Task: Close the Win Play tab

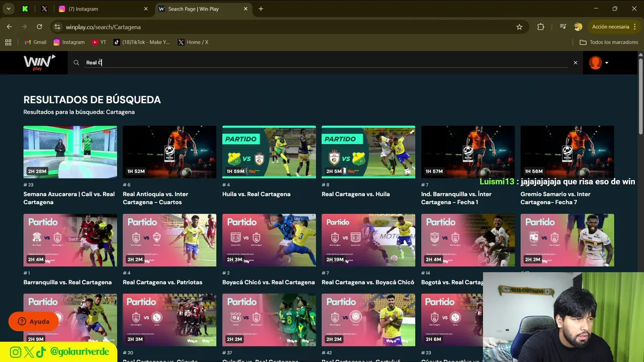Action: [246, 9]
